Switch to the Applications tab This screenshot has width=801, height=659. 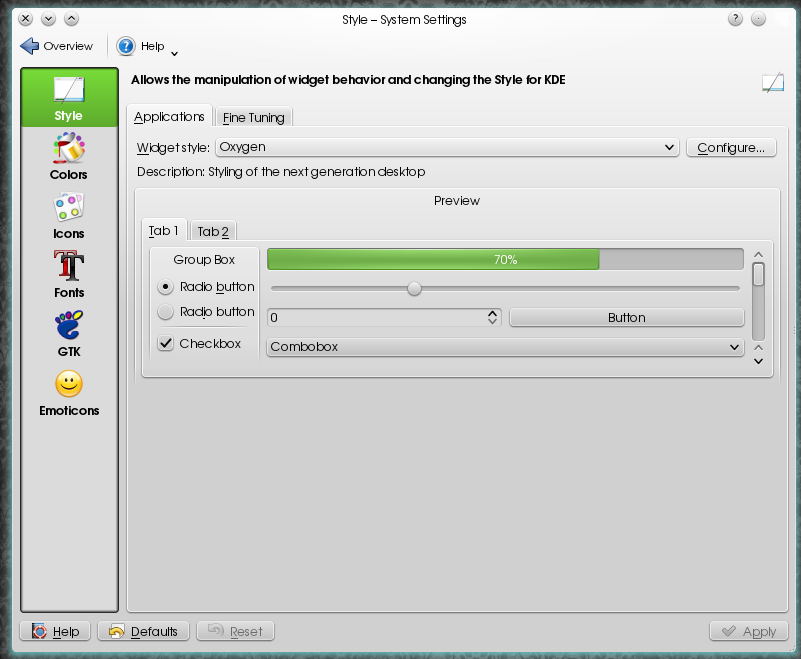click(x=169, y=117)
